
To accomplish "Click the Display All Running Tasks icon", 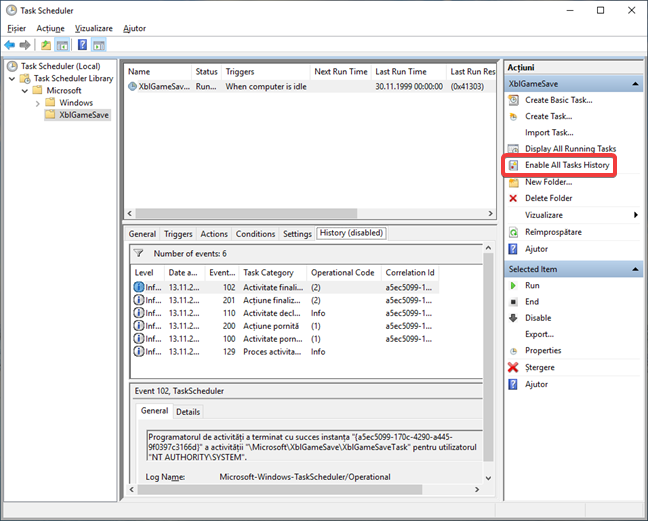I will (x=513, y=149).
